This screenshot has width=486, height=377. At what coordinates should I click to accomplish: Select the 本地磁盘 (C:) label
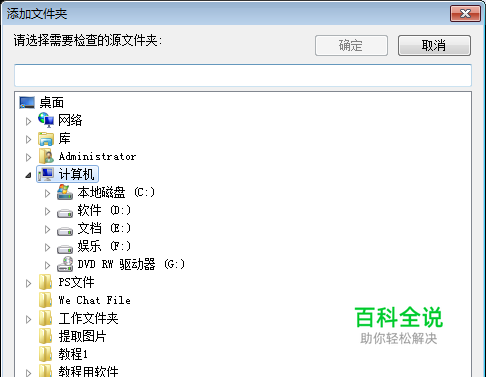pyautogui.click(x=116, y=192)
